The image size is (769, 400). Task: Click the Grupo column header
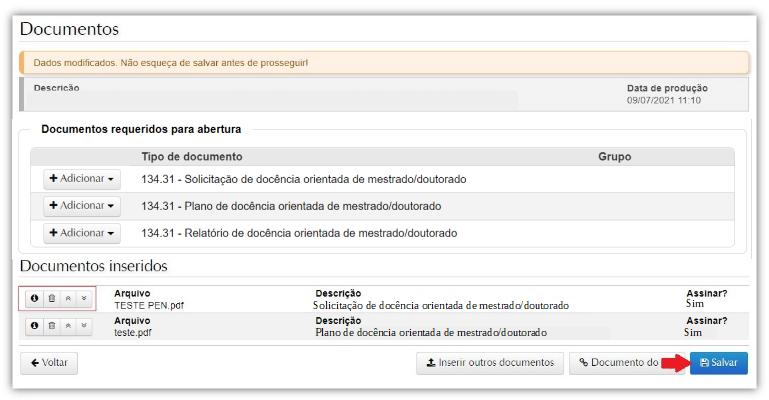pyautogui.click(x=614, y=157)
